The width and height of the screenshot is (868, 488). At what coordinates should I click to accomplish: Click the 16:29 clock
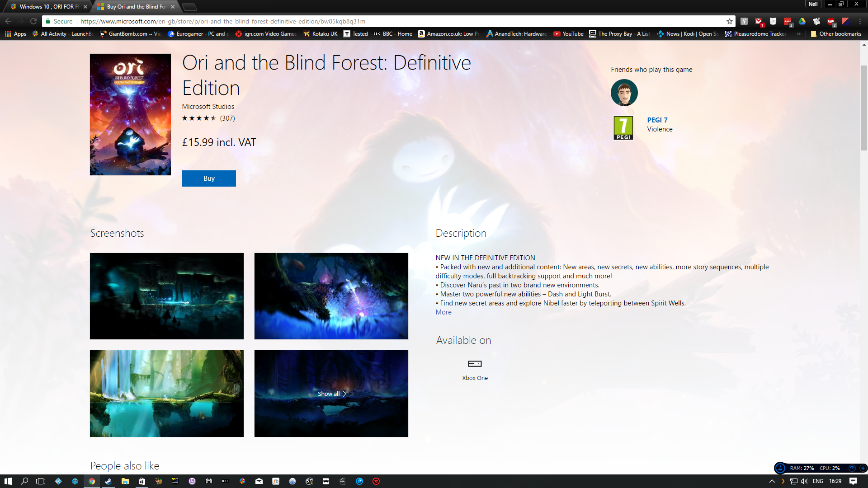pos(835,481)
